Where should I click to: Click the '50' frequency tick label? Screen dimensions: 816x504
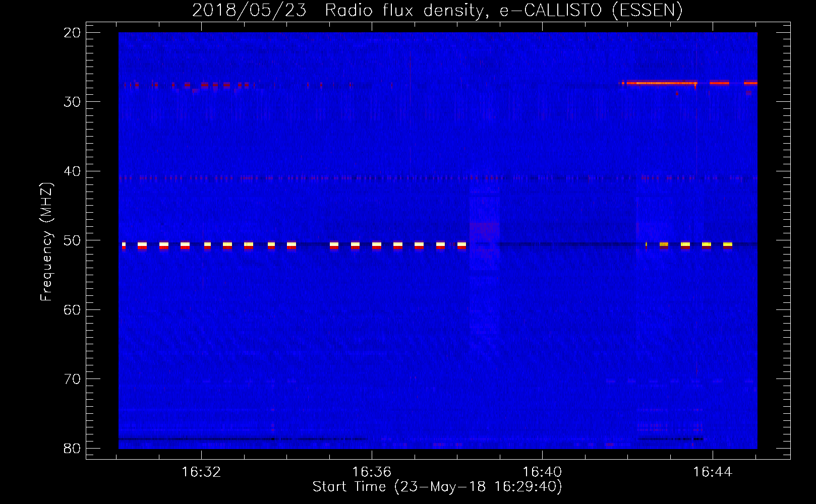pos(72,240)
